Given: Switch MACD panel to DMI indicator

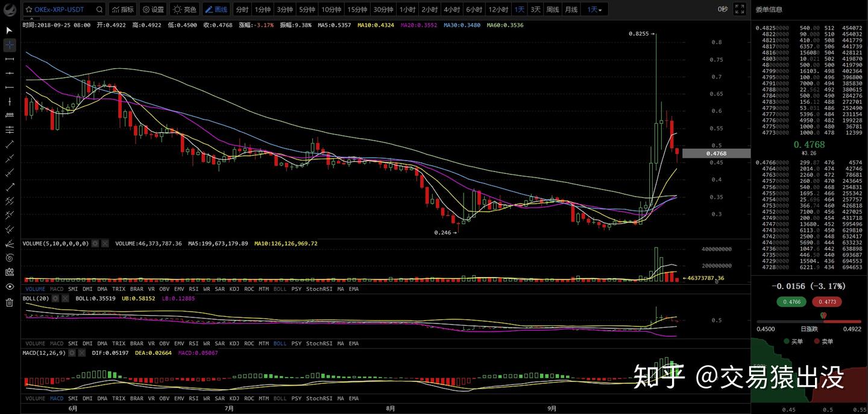Looking at the screenshot, I should click(87, 398).
